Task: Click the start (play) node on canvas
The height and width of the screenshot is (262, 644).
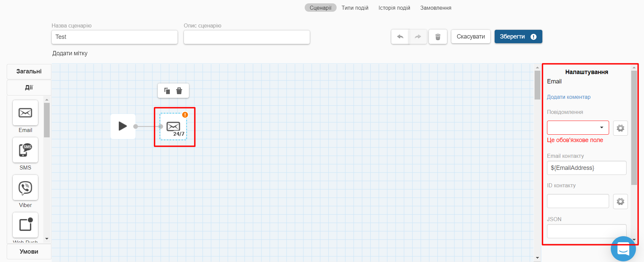Action: (123, 126)
